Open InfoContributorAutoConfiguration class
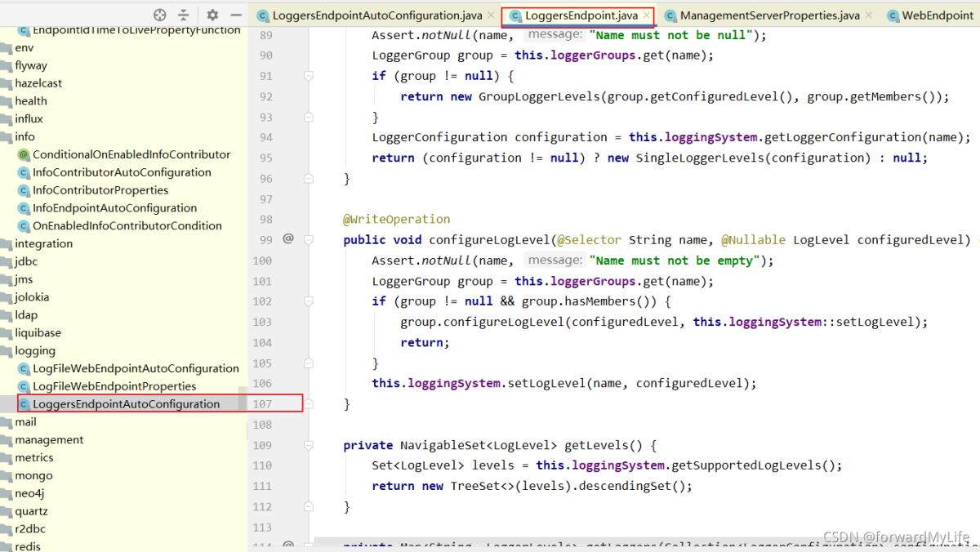980x552 pixels. tap(122, 172)
